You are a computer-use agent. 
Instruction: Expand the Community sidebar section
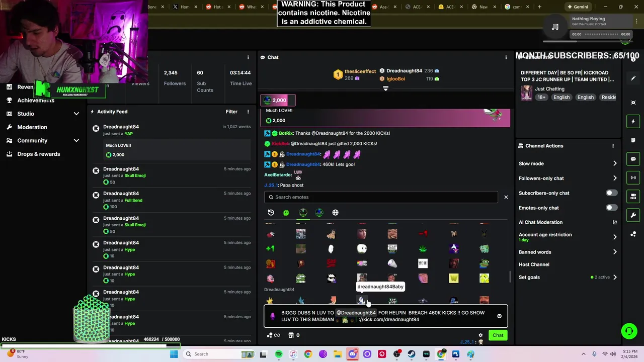pos(76,141)
